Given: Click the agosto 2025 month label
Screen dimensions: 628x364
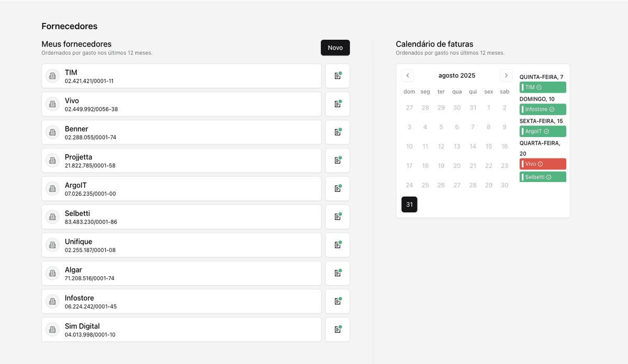Looking at the screenshot, I should point(456,75).
